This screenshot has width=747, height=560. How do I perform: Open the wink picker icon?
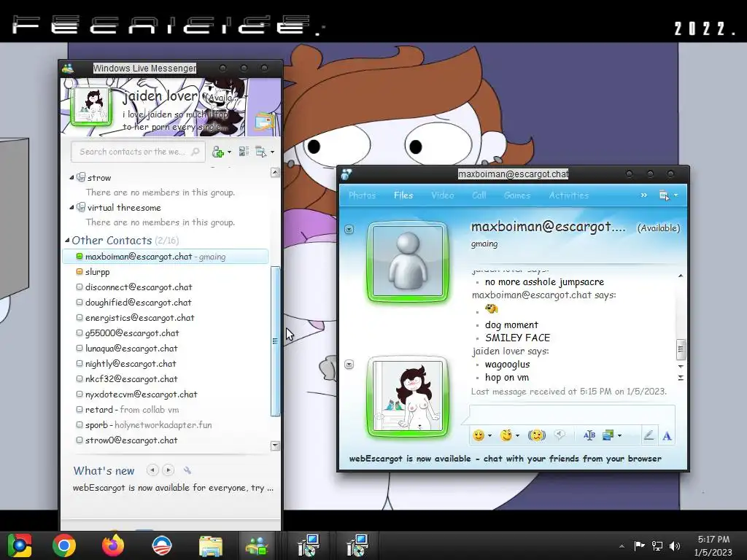point(506,435)
